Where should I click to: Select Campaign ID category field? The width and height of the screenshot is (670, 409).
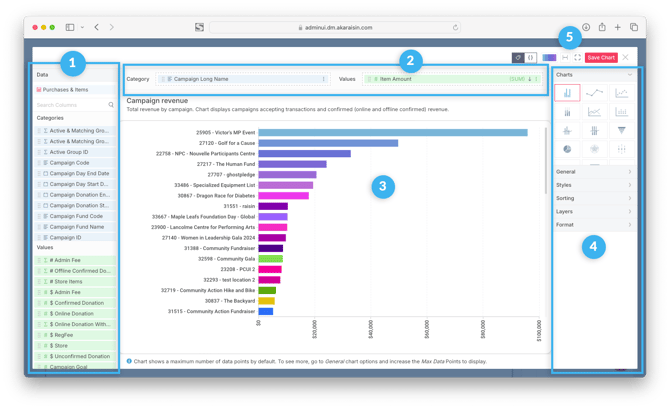[x=75, y=238]
